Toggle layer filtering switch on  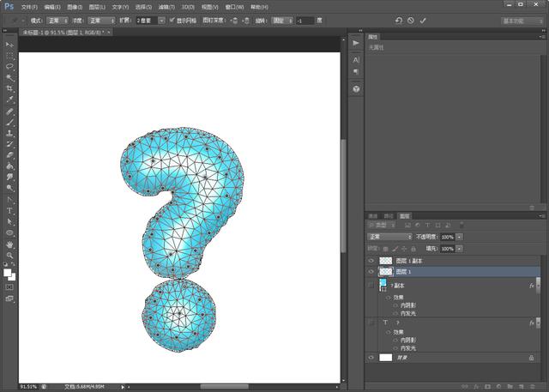click(x=462, y=225)
